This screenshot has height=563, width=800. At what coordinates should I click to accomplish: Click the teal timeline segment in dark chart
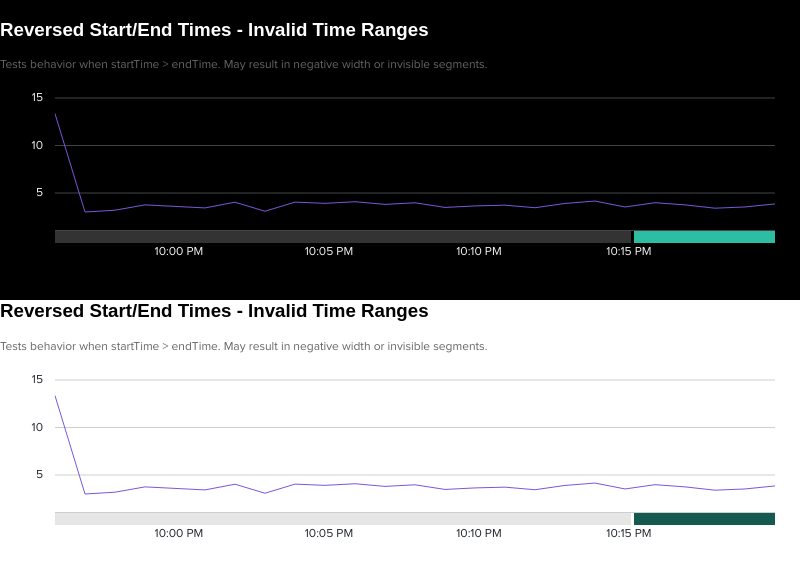pyautogui.click(x=704, y=236)
